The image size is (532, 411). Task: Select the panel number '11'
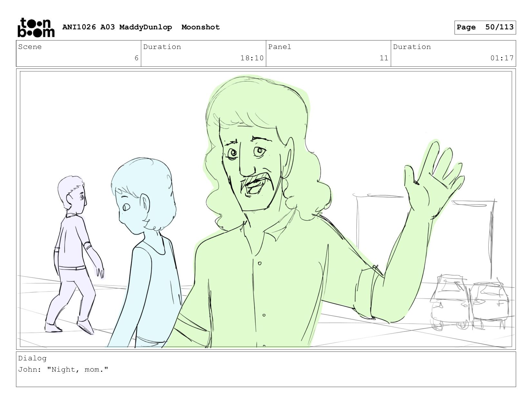click(384, 58)
